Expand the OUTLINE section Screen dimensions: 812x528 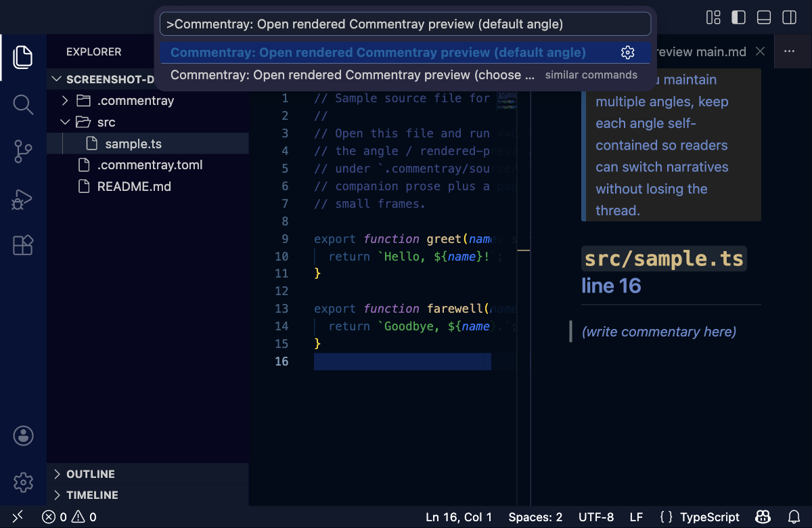[x=148, y=474]
